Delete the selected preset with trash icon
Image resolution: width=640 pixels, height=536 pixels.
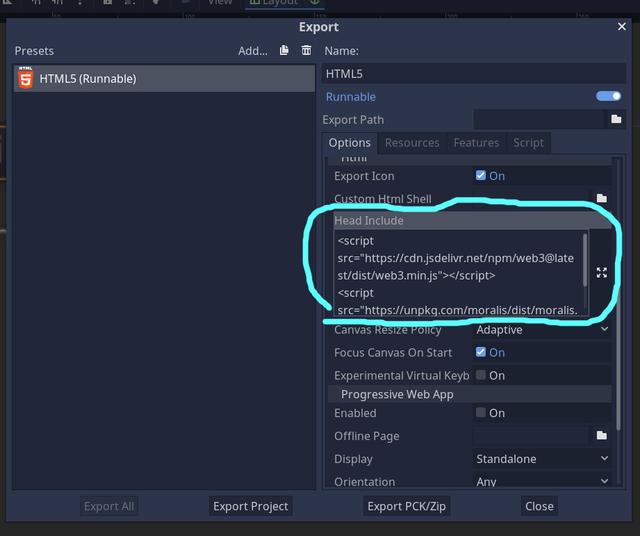(306, 50)
